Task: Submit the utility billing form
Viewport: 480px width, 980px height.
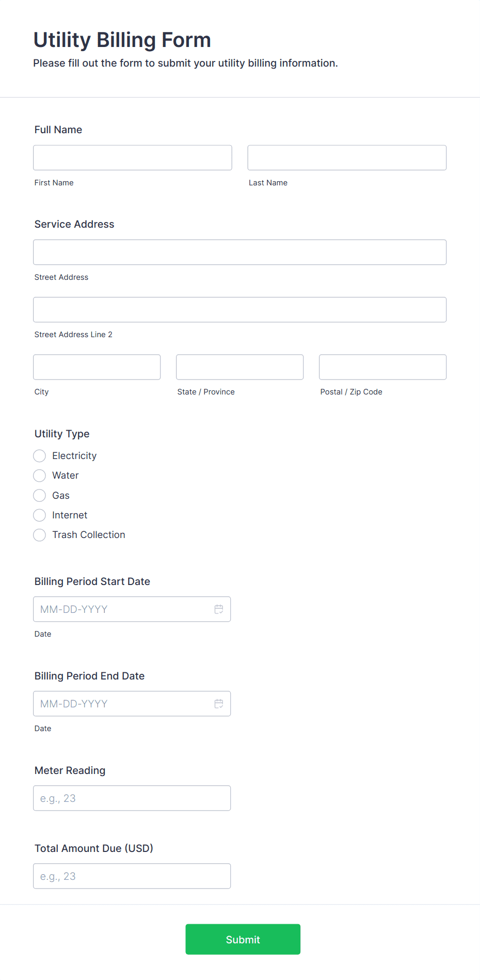Action: coord(243,939)
